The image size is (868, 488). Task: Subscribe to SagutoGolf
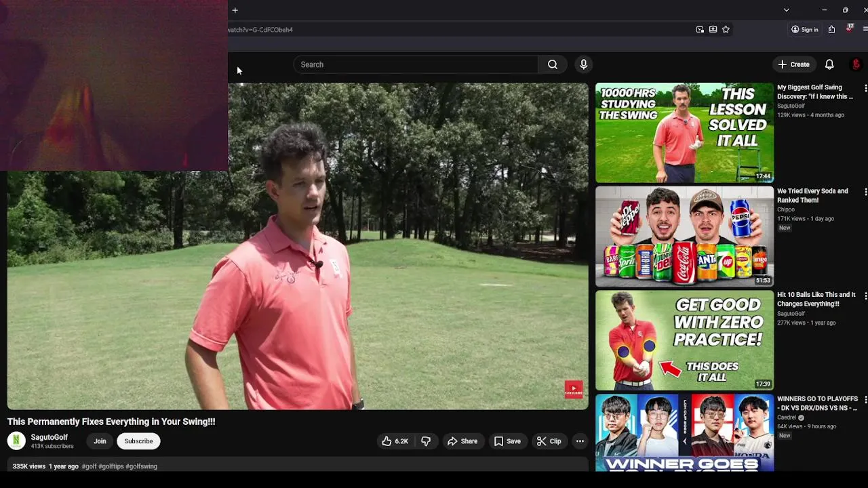(138, 441)
